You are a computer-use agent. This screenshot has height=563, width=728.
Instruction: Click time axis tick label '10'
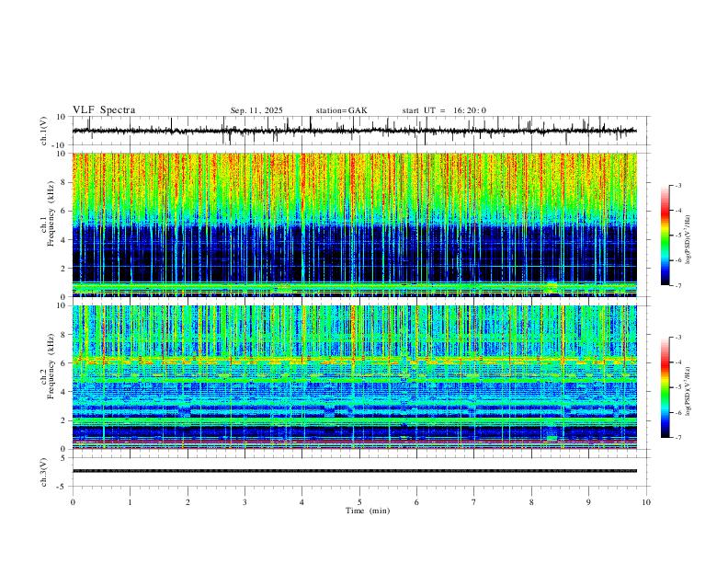[646, 502]
